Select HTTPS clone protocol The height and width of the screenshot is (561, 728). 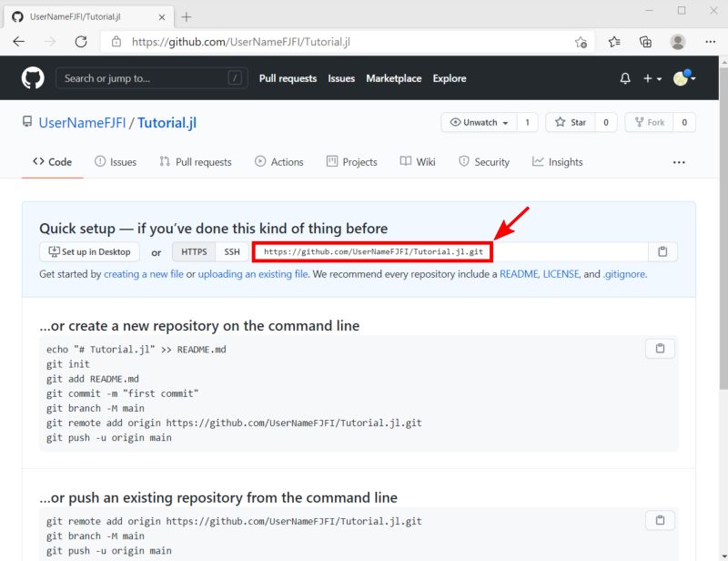[194, 251]
